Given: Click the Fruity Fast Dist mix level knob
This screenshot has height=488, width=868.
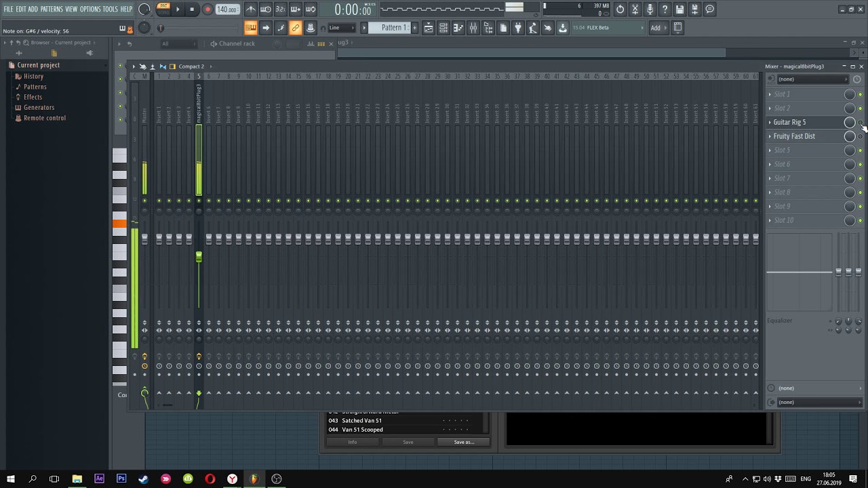Looking at the screenshot, I should point(850,136).
